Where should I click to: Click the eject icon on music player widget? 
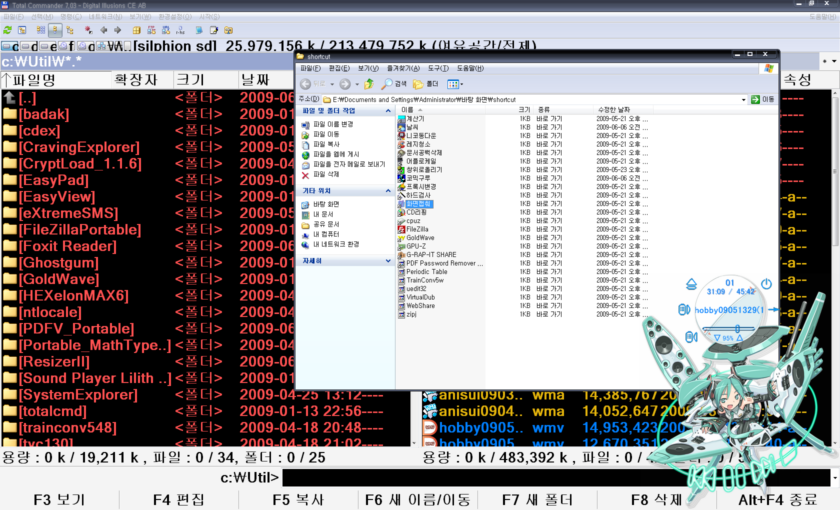[691, 284]
